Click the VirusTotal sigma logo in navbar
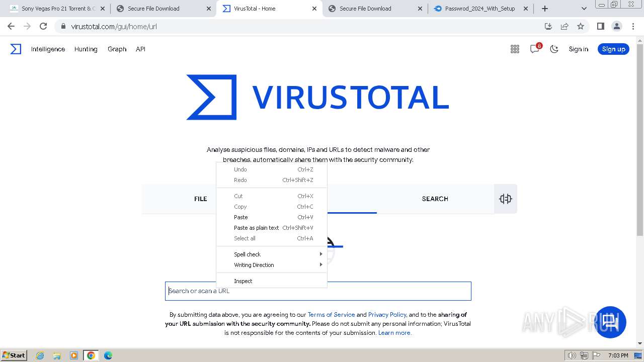This screenshot has width=644, height=362. coord(16,49)
